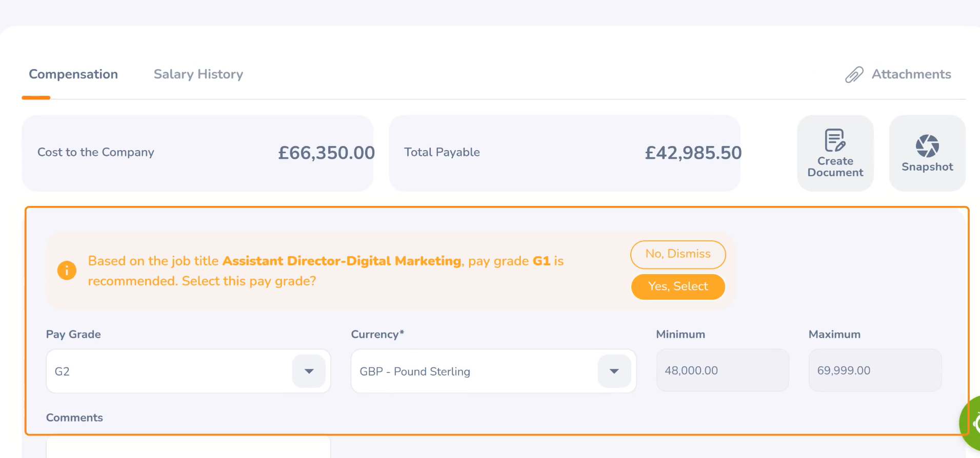The height and width of the screenshot is (458, 980).
Task: Click the Attachments paperclip icon
Action: [854, 75]
